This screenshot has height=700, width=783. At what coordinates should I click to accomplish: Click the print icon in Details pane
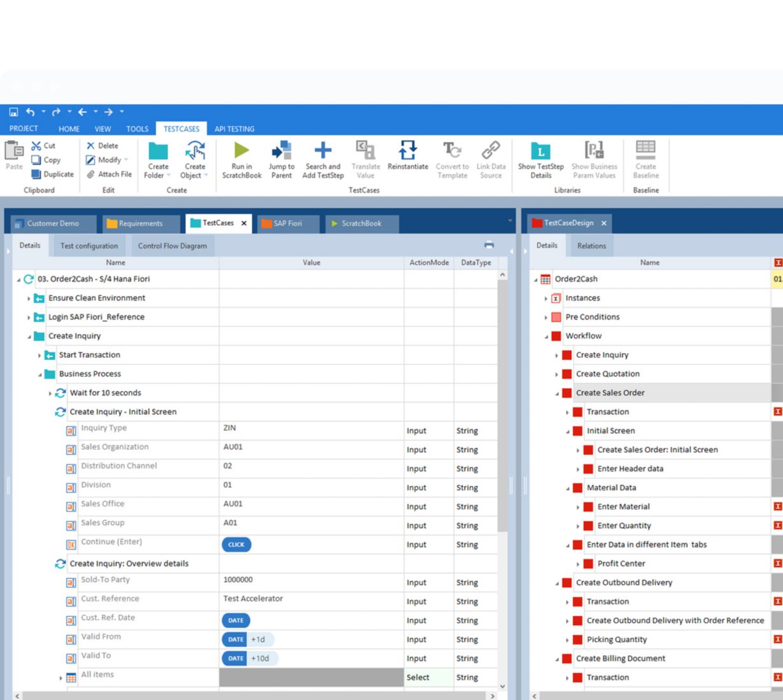[489, 245]
